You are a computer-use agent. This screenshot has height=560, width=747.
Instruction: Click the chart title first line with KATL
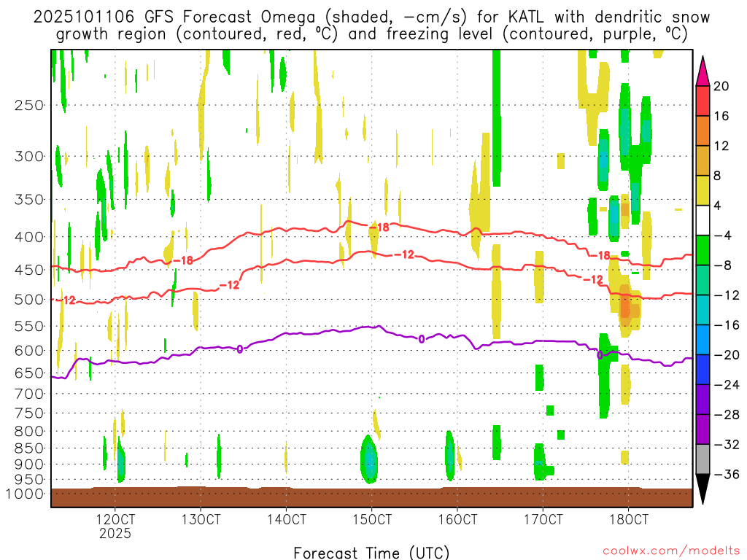coord(371,17)
